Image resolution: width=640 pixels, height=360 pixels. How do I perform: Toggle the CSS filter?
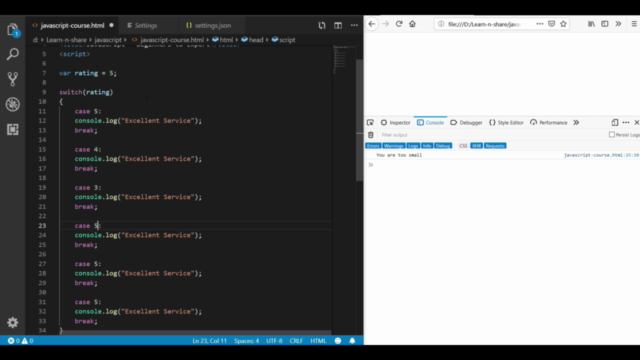[x=463, y=146]
